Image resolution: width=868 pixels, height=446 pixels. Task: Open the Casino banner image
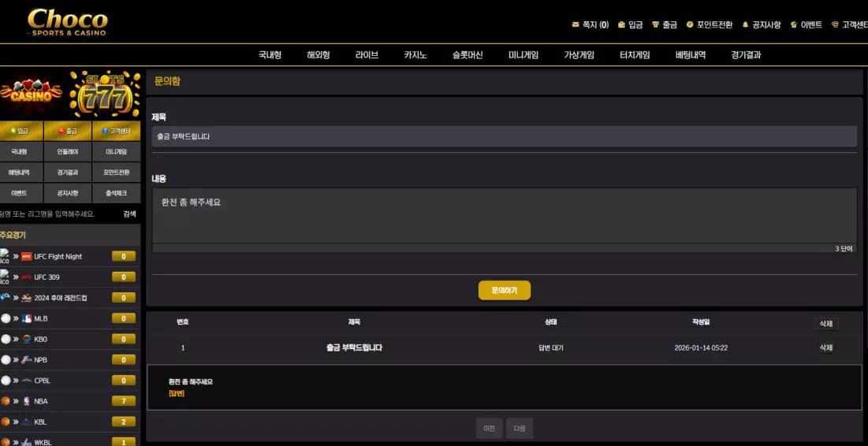pyautogui.click(x=32, y=94)
